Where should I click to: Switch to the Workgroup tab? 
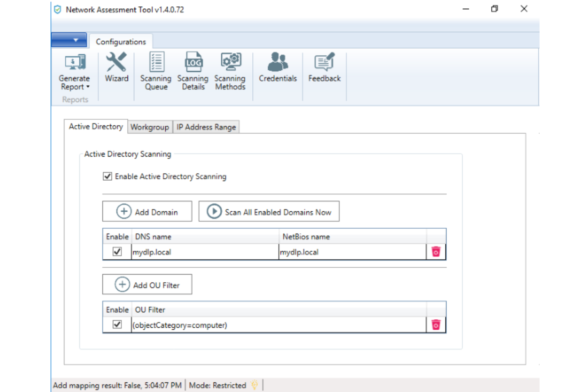(x=150, y=127)
